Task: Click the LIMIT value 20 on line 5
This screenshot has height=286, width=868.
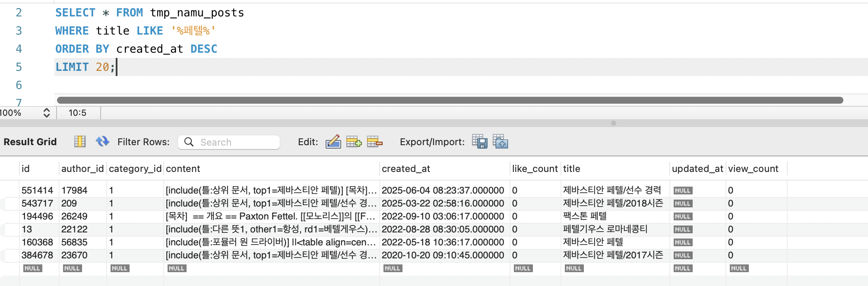Action: coord(102,67)
